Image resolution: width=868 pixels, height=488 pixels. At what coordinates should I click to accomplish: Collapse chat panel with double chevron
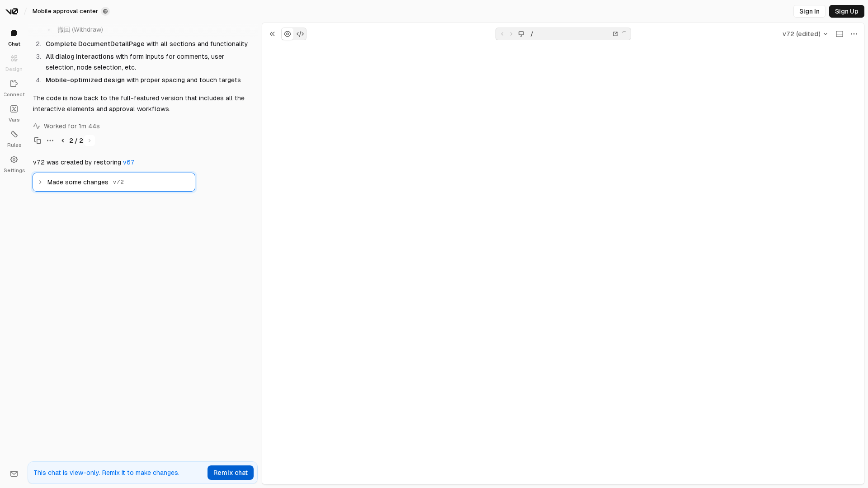click(272, 34)
